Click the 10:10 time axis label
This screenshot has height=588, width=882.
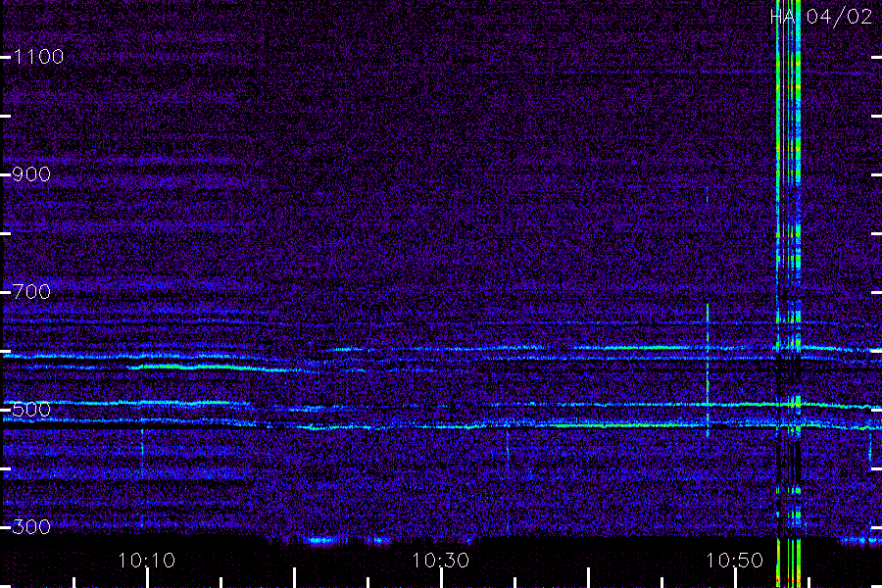point(147,561)
